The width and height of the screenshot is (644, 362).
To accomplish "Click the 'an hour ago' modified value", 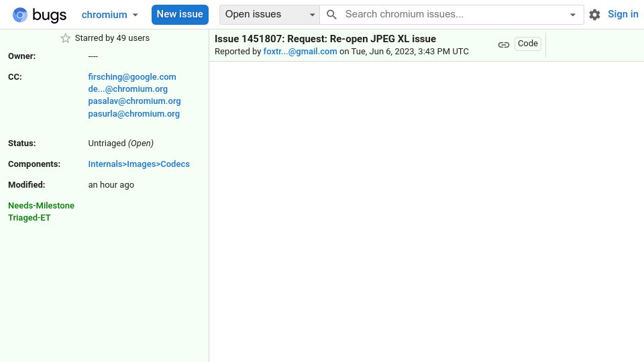I will click(111, 185).
